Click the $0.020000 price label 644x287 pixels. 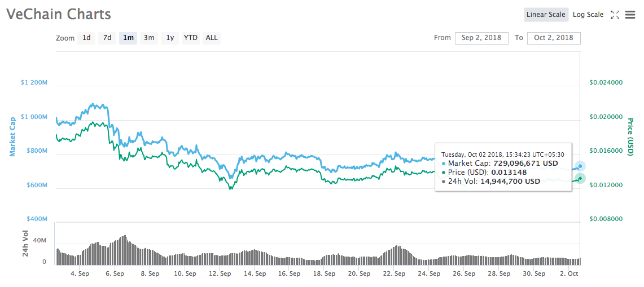(x=606, y=117)
